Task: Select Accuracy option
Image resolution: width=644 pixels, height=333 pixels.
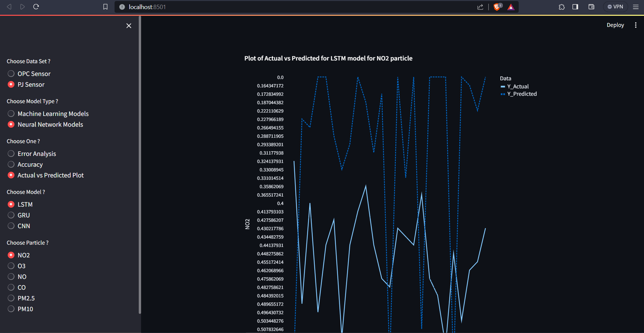Action: click(25, 164)
